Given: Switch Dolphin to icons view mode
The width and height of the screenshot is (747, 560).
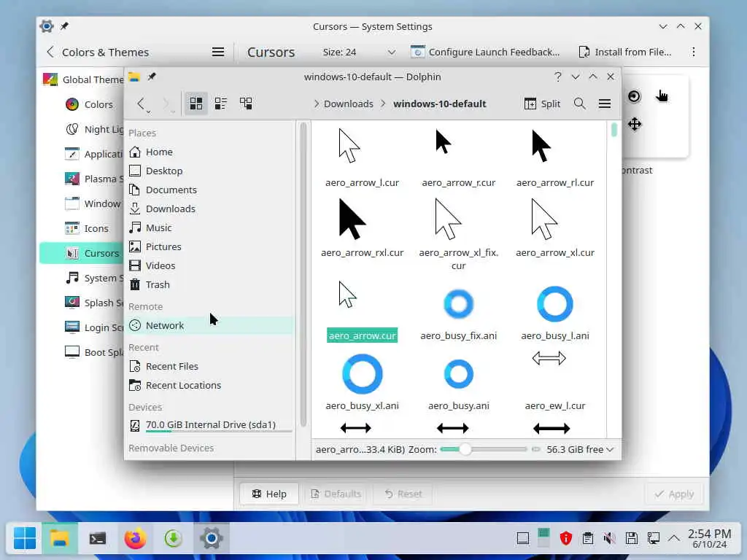Looking at the screenshot, I should pyautogui.click(x=196, y=104).
